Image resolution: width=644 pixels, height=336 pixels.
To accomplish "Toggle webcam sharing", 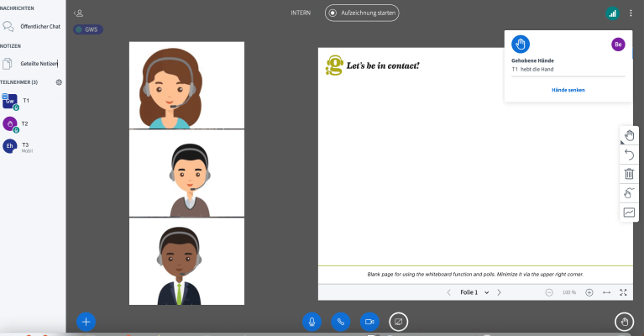I will (x=369, y=321).
